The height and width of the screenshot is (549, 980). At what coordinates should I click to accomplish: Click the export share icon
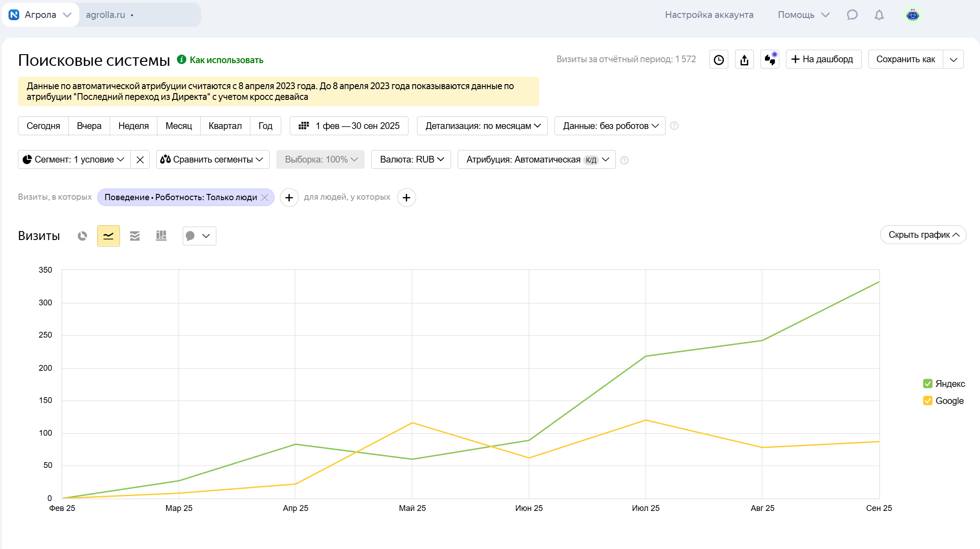point(744,60)
